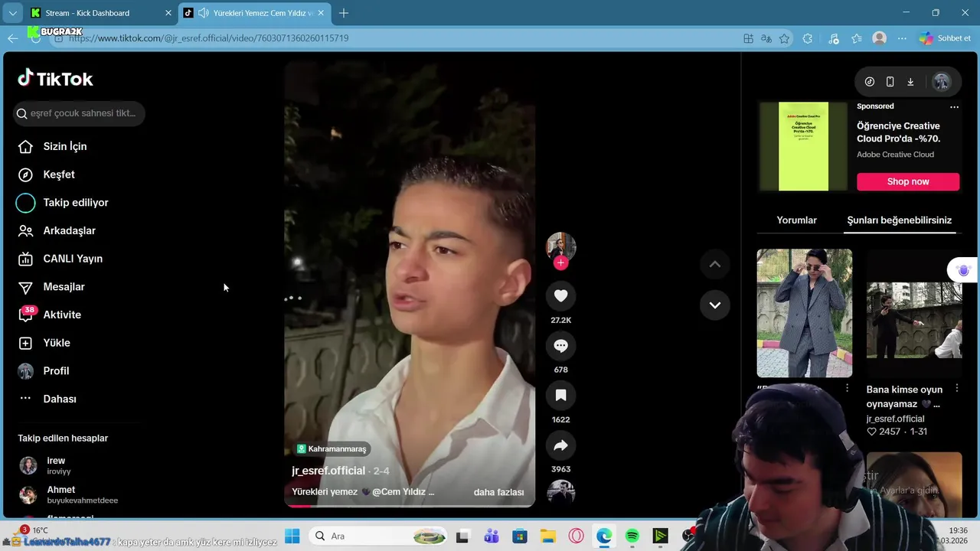Open Keşfet page

pos(46,174)
